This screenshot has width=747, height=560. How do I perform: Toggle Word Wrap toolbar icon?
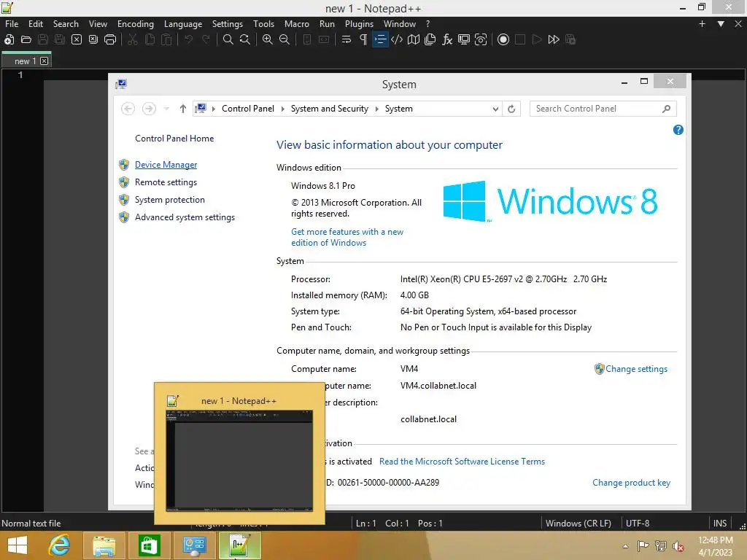point(347,39)
